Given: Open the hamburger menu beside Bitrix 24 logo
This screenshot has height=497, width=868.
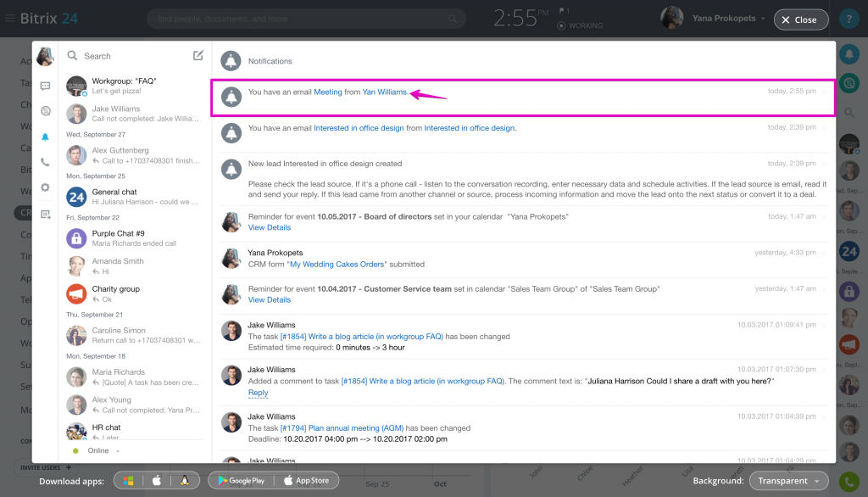Looking at the screenshot, I should coord(10,19).
